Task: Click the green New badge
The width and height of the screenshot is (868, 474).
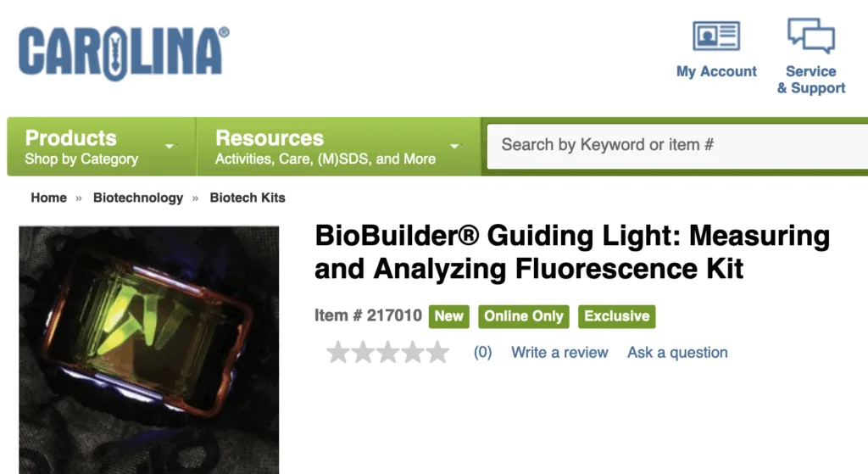Action: (448, 316)
